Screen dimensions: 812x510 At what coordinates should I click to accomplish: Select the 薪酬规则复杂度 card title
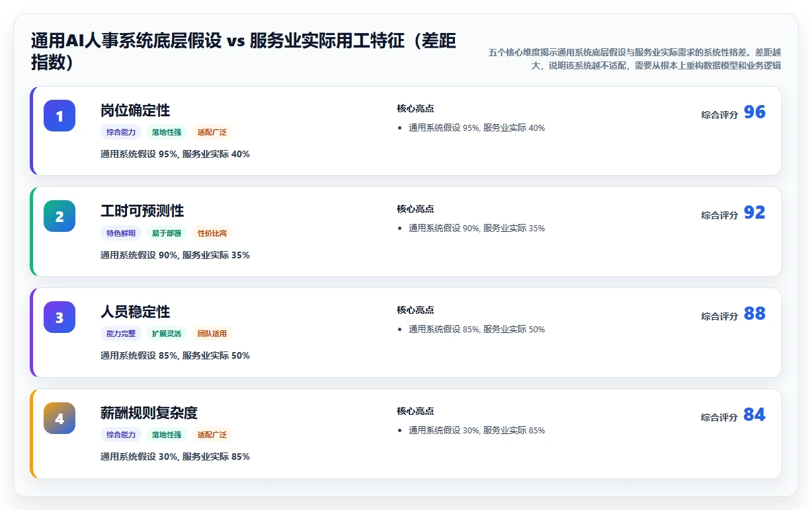tap(149, 413)
